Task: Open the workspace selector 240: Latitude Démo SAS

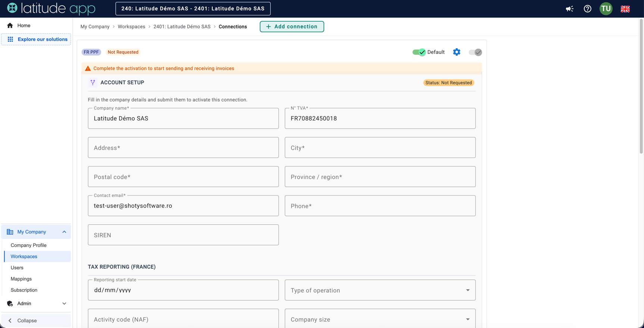Action: [x=193, y=9]
